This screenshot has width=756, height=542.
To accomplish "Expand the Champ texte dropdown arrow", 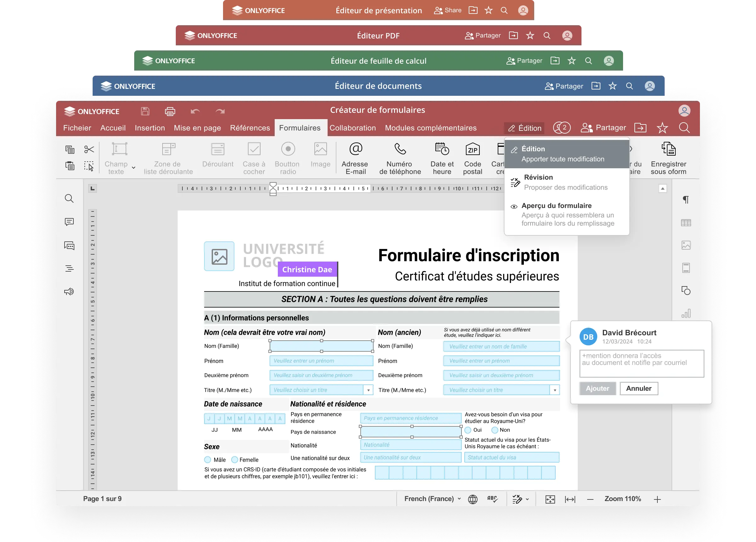I will coord(133,167).
